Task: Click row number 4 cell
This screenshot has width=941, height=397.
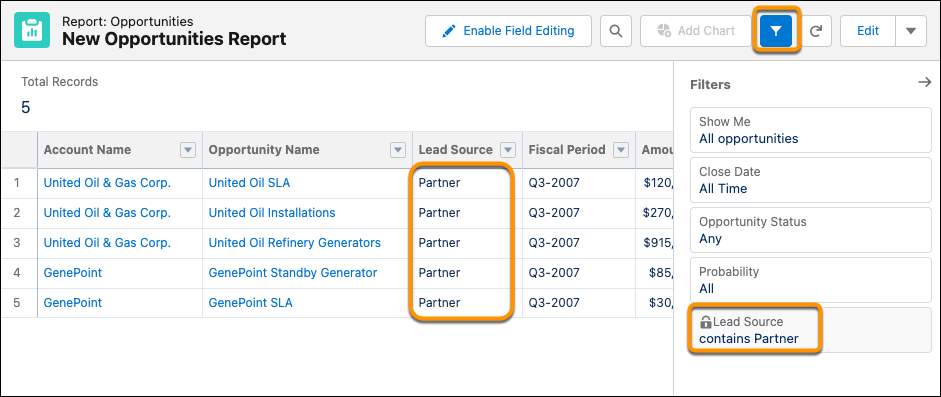Action: click(18, 273)
